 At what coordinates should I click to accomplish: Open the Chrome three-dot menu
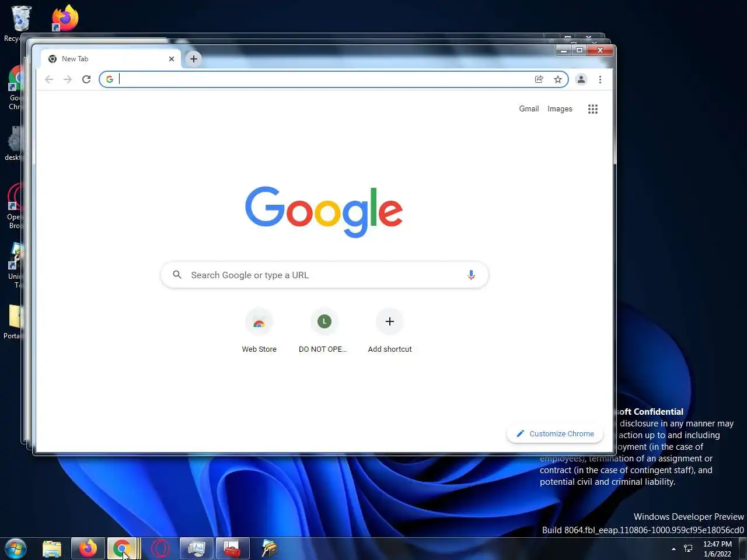[x=600, y=79]
